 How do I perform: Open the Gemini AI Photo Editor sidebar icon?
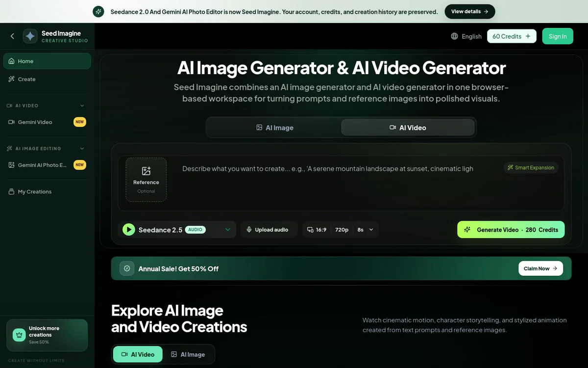(x=11, y=165)
